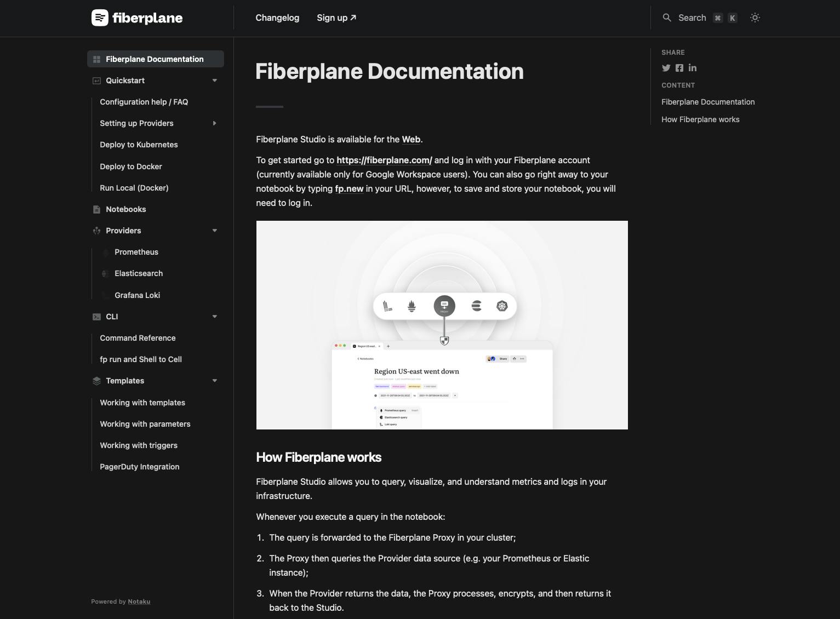Image resolution: width=840 pixels, height=619 pixels.
Task: Collapse the Providers section arrow
Action: [x=215, y=231]
